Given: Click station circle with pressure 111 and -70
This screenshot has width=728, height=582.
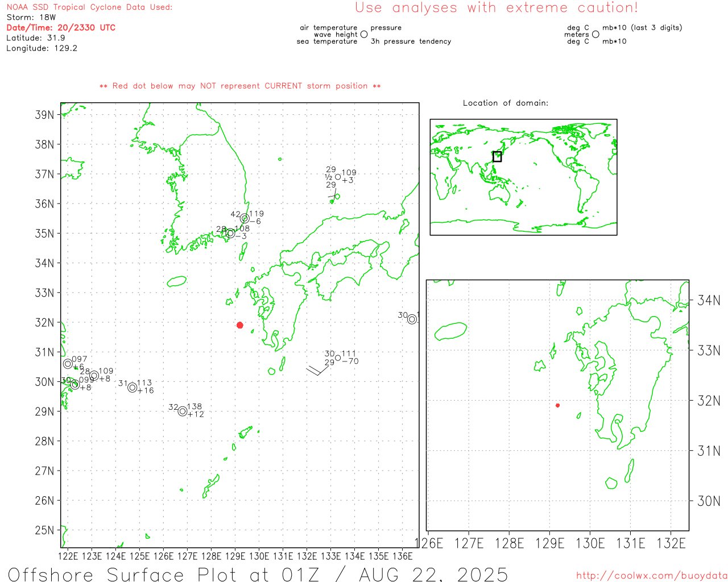Looking at the screenshot, I should [338, 358].
